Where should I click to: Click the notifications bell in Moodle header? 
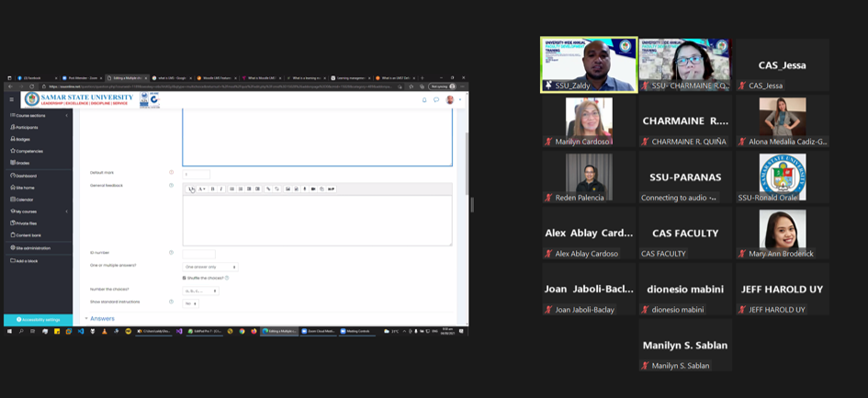coord(424,100)
